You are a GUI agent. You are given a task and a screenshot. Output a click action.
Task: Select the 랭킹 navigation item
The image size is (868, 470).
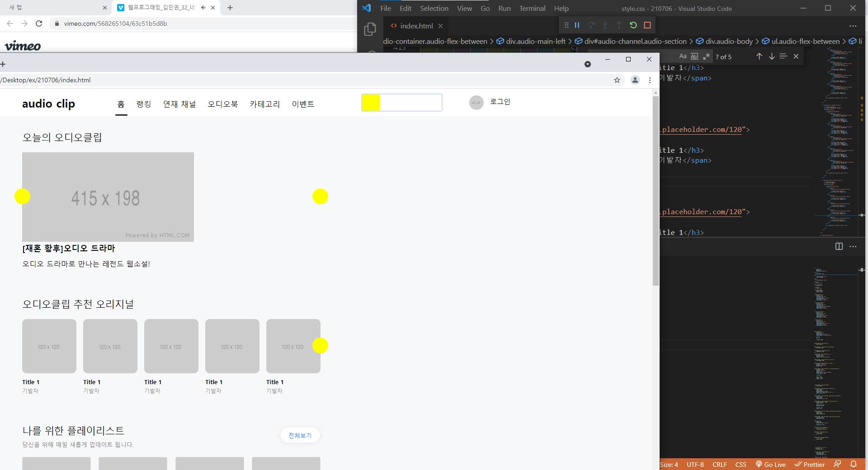click(144, 104)
